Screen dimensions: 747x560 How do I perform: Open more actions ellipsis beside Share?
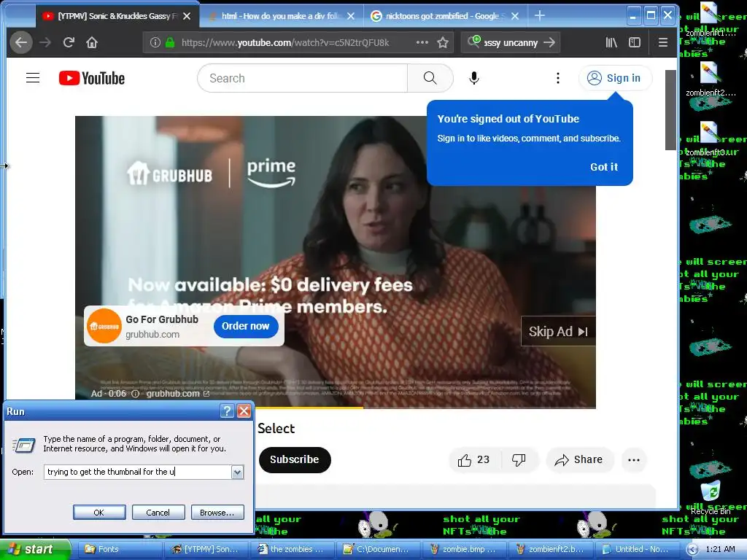point(634,460)
